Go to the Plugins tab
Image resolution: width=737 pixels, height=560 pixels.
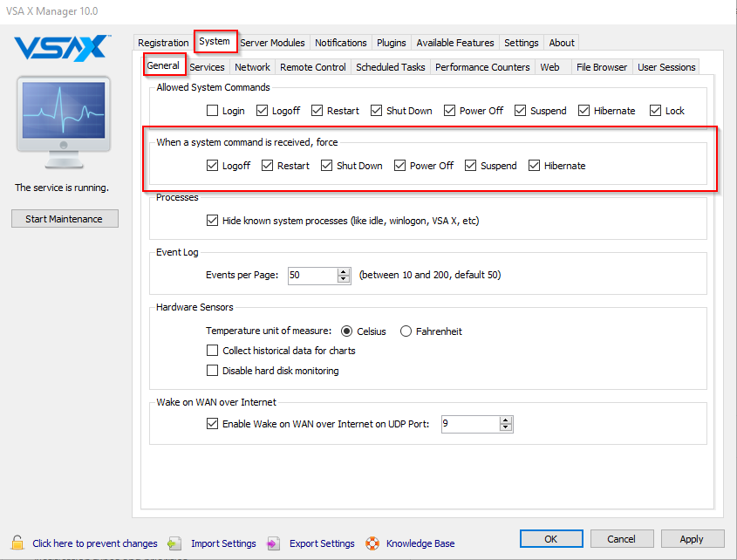(x=392, y=43)
